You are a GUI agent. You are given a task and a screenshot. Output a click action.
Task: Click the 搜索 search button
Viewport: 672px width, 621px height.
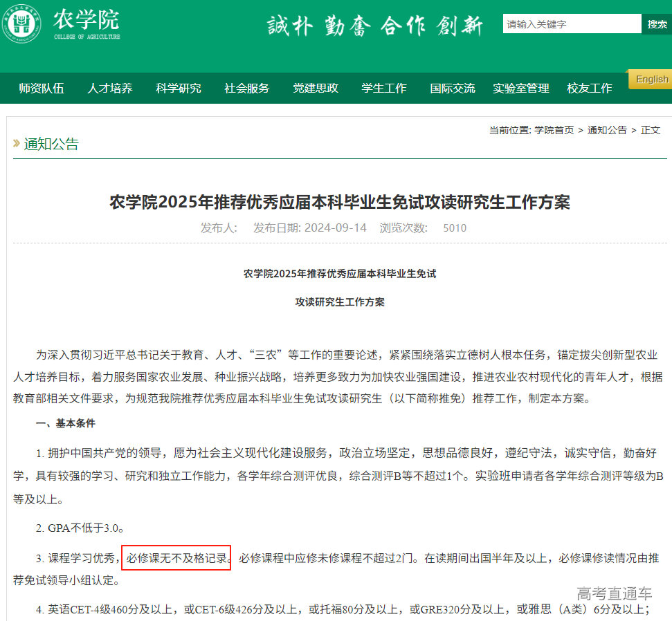click(x=657, y=24)
